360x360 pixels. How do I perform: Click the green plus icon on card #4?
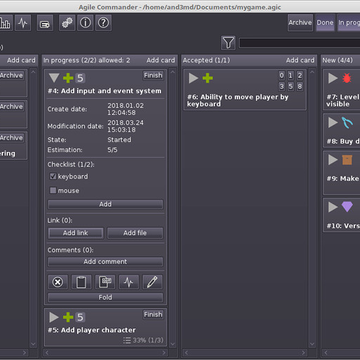pyautogui.click(x=68, y=78)
